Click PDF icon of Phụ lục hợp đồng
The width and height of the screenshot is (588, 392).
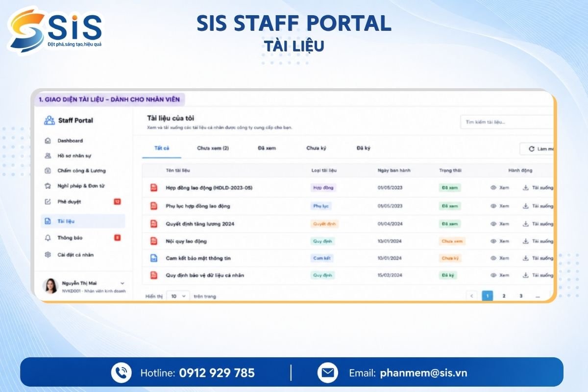pyautogui.click(x=153, y=206)
